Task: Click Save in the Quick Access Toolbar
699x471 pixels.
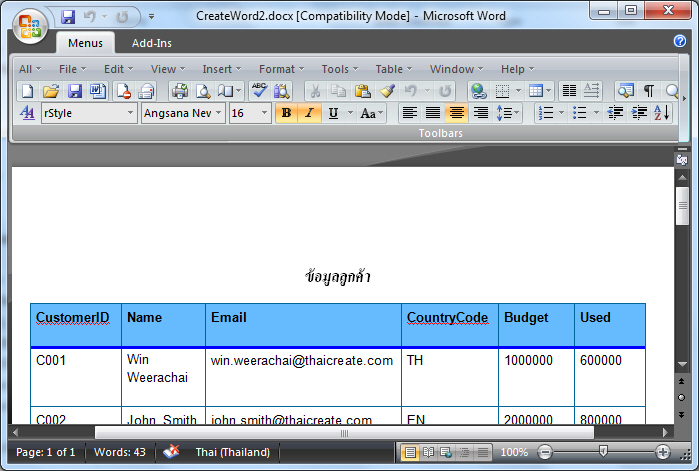Action: [x=68, y=17]
